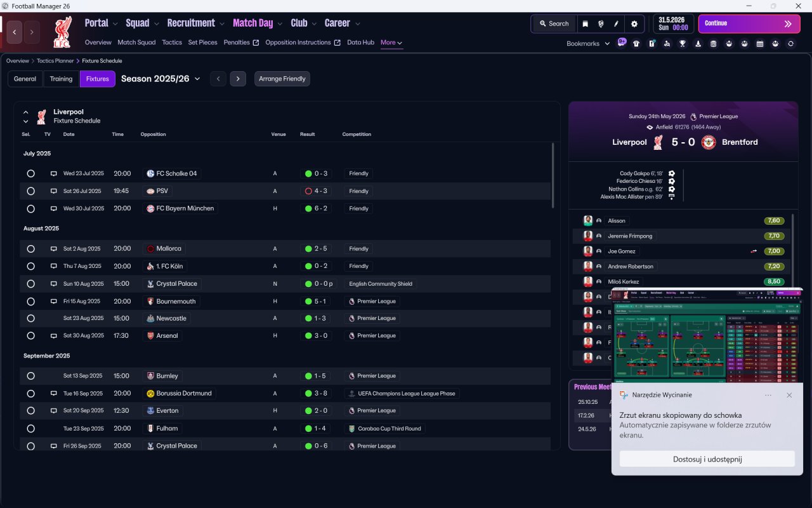The height and width of the screenshot is (508, 812).
Task: Expand the Squad menu chevron
Action: click(156, 23)
